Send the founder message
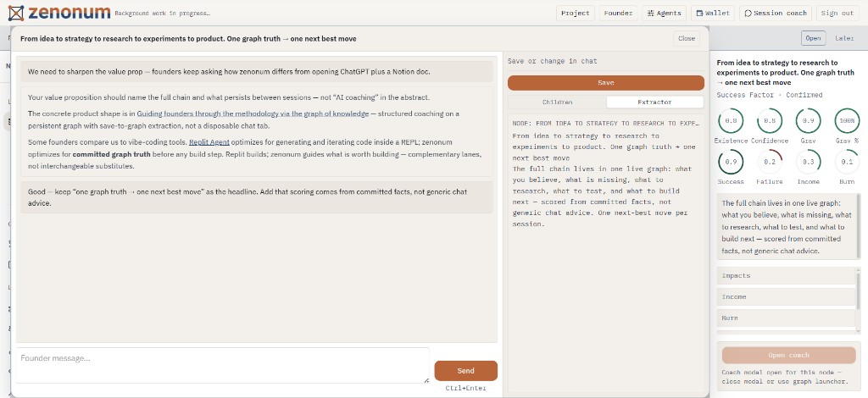868x398 pixels. (x=465, y=371)
